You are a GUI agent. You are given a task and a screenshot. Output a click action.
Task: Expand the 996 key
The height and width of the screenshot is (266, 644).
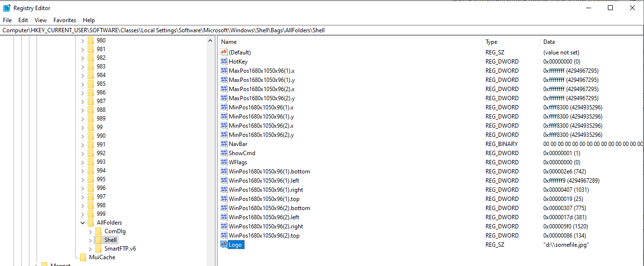point(83,188)
